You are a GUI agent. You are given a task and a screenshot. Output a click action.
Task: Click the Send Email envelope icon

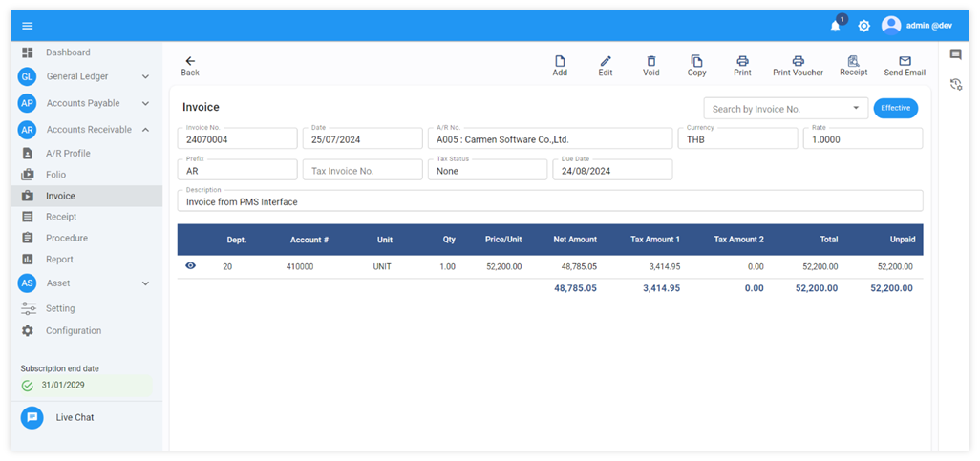905,61
